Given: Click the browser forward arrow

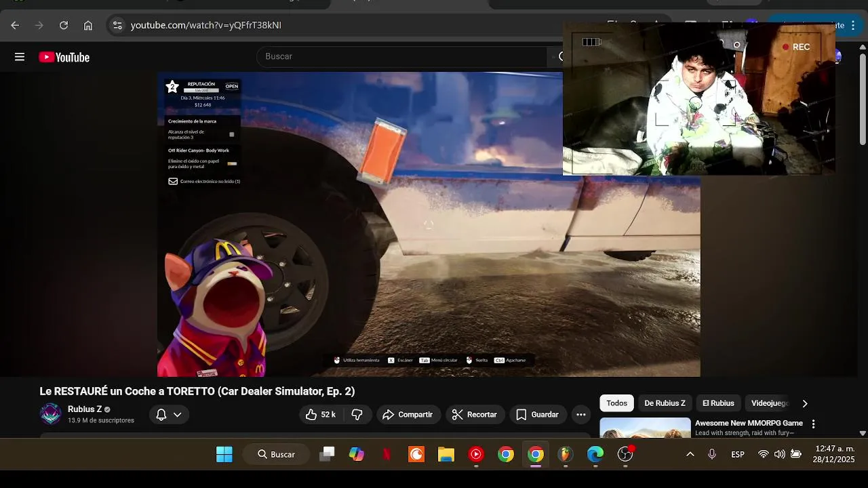Looking at the screenshot, I should tap(39, 25).
